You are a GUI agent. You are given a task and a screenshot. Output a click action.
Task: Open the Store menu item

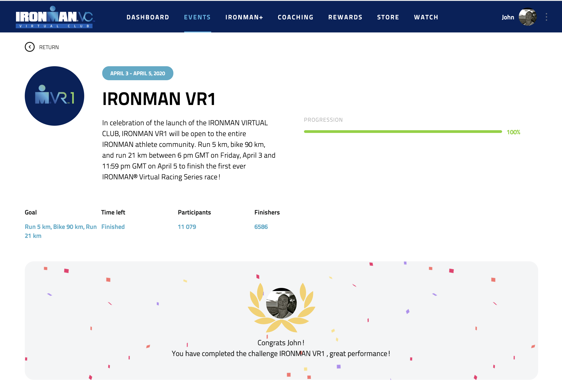(x=388, y=17)
